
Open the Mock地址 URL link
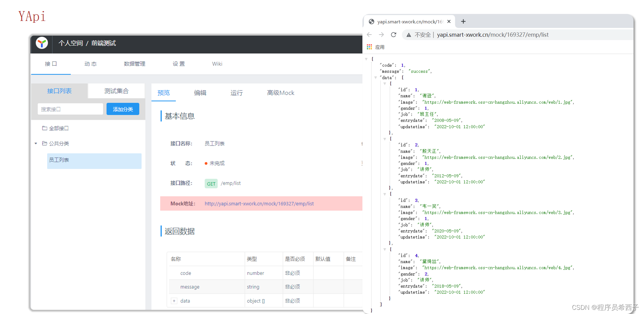(x=259, y=204)
